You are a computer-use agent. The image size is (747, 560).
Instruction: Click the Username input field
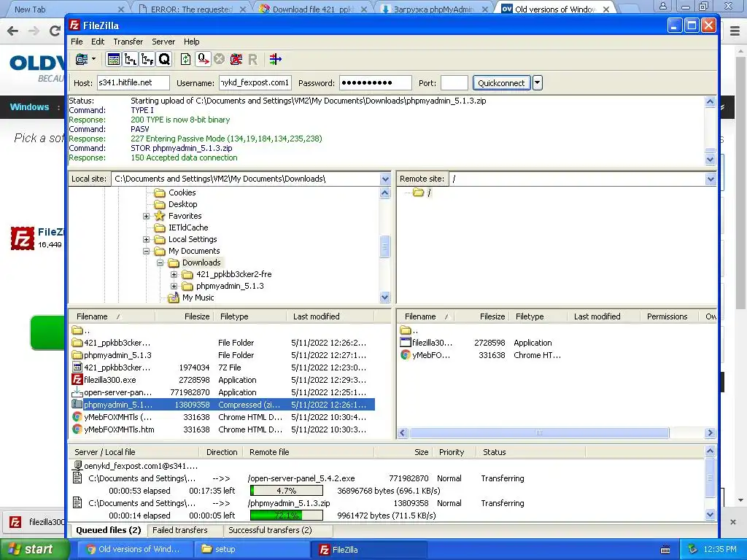(x=255, y=83)
